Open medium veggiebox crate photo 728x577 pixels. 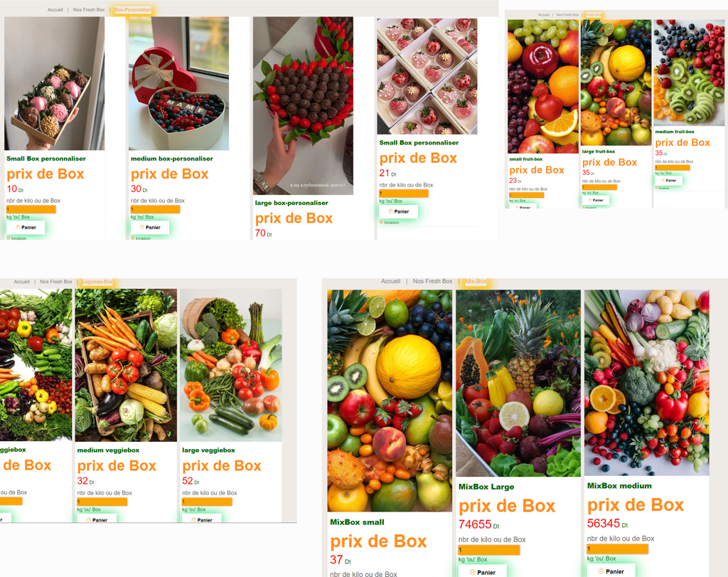pyautogui.click(x=126, y=365)
